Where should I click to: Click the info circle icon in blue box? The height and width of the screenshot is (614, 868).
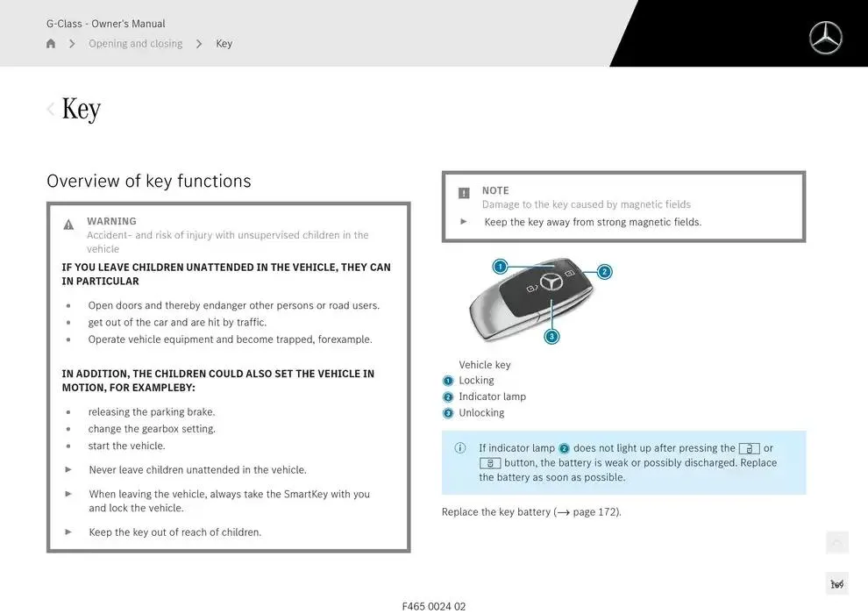(x=460, y=448)
